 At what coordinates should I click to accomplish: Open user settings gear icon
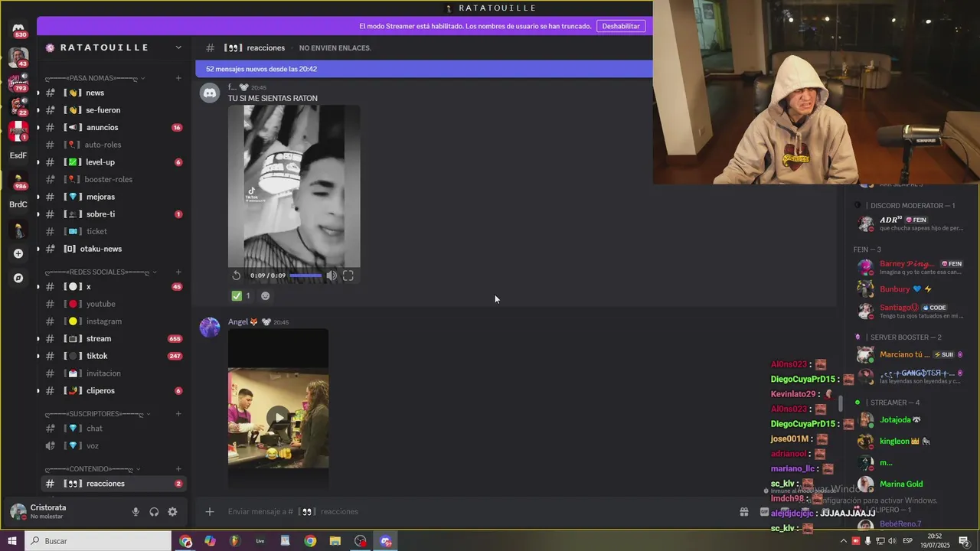coord(172,512)
